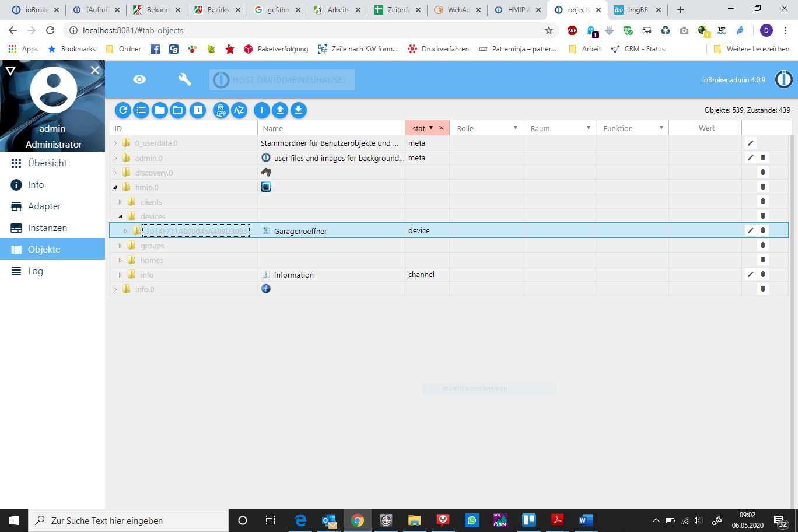Expand the homes folder node
The height and width of the screenshot is (532, 798).
(x=120, y=260)
